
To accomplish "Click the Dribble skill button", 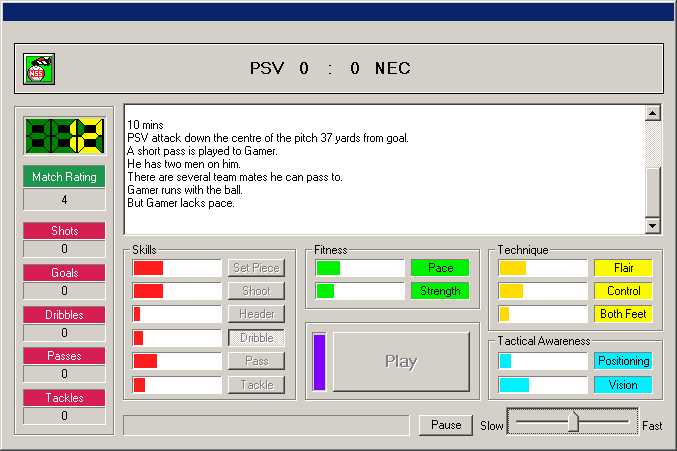I will coord(256,338).
